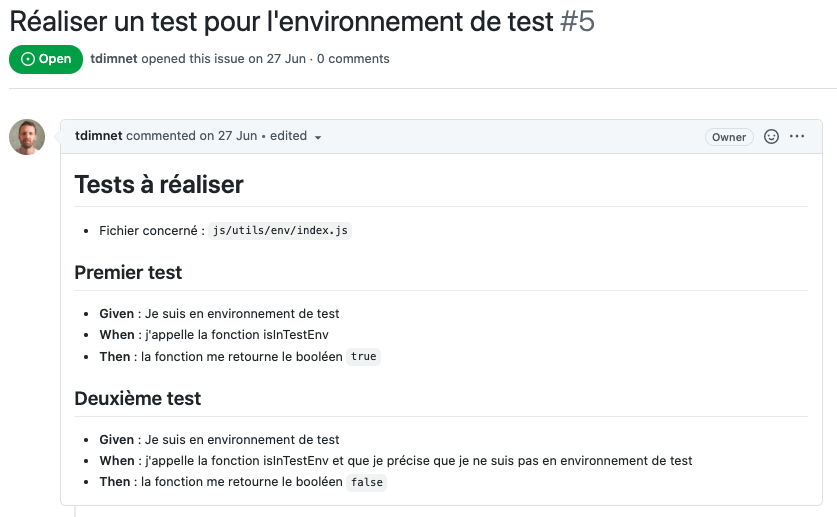Open the tdimnet profile avatar picture
Screen dimensions: 837x517
(27, 137)
